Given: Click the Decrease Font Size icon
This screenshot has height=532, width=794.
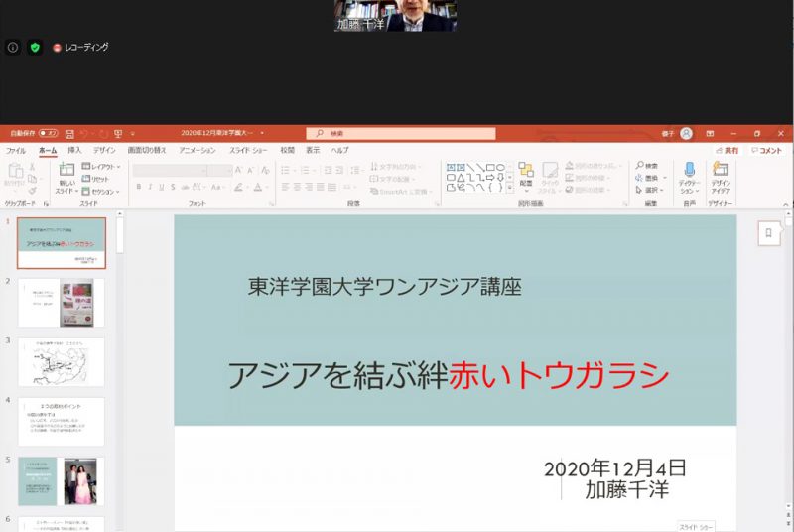Looking at the screenshot, I should (x=251, y=171).
